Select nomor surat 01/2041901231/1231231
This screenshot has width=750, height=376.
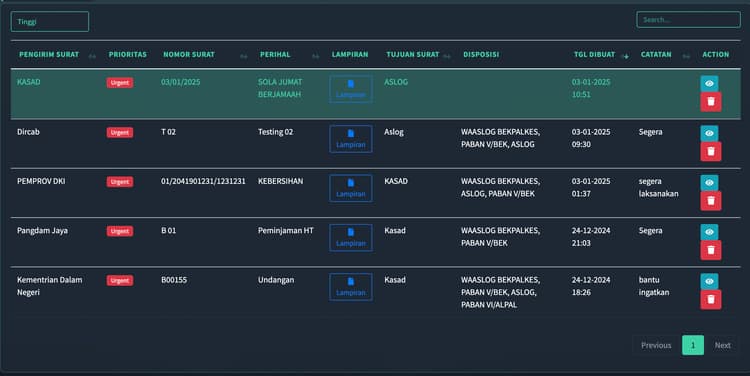point(203,181)
